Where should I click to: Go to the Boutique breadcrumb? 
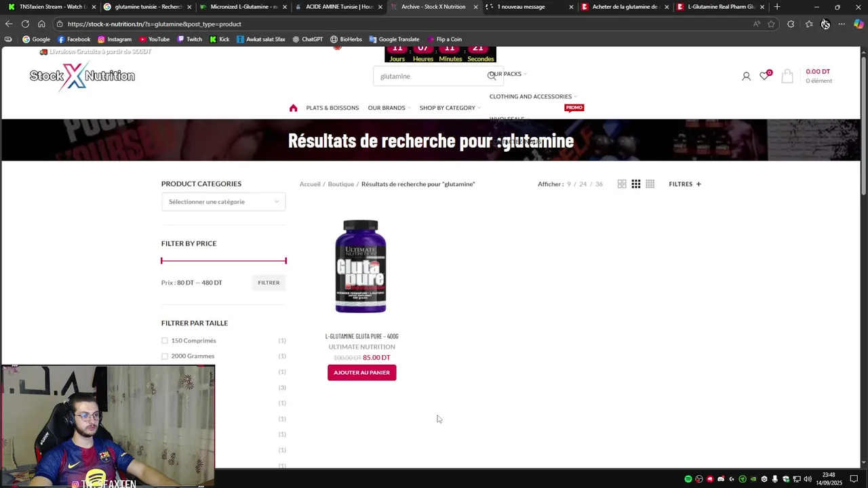341,184
